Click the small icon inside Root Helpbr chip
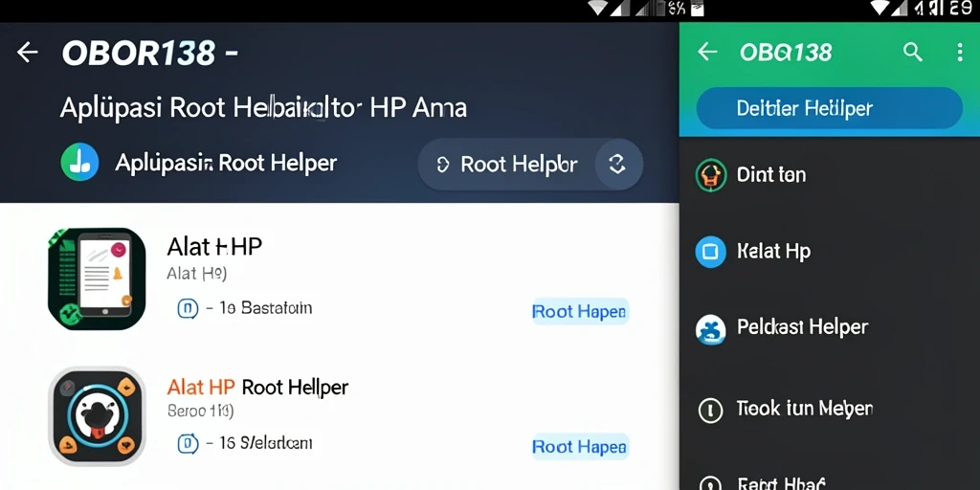Image resolution: width=980 pixels, height=490 pixels. [442, 165]
